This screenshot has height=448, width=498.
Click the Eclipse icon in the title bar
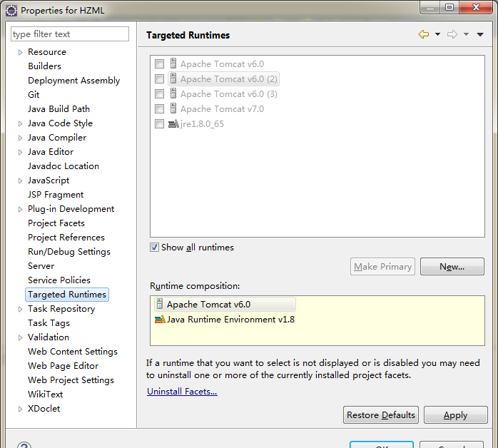[x=11, y=11]
